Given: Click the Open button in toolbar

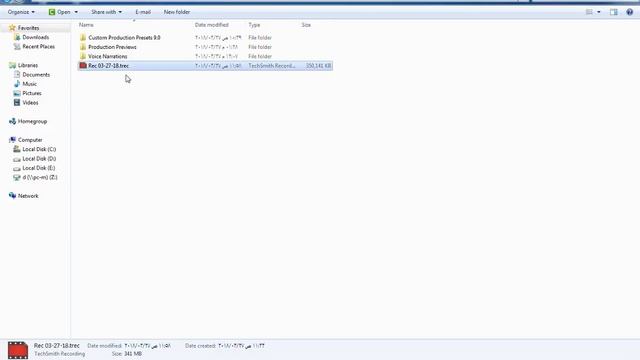Looking at the screenshot, I should 60,12.
